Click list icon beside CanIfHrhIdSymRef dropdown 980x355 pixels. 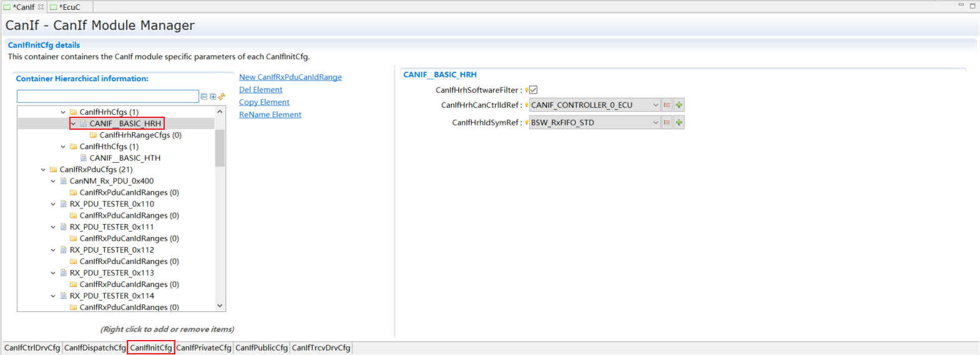point(667,122)
